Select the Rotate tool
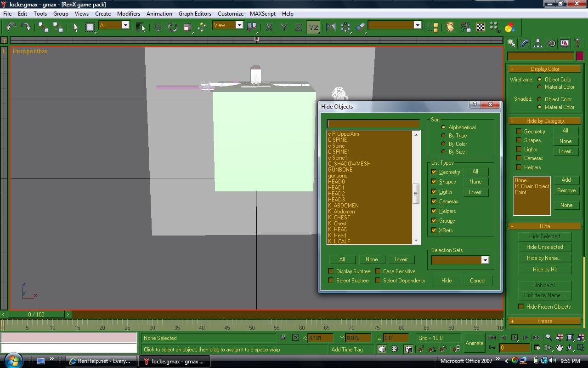 172,27
